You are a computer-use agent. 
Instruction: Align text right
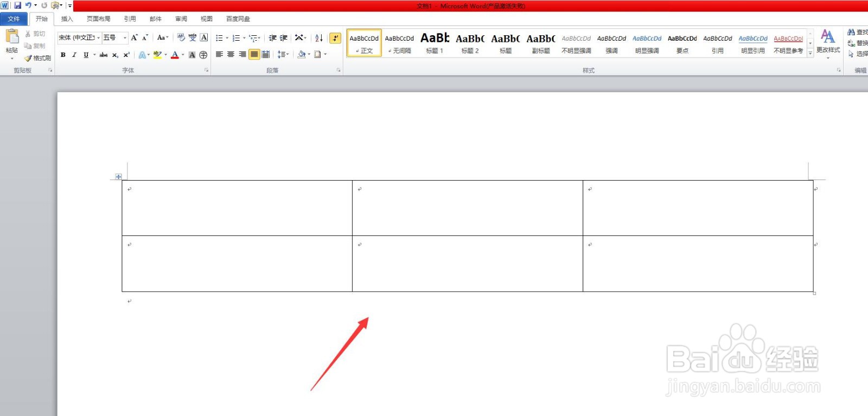pos(242,54)
